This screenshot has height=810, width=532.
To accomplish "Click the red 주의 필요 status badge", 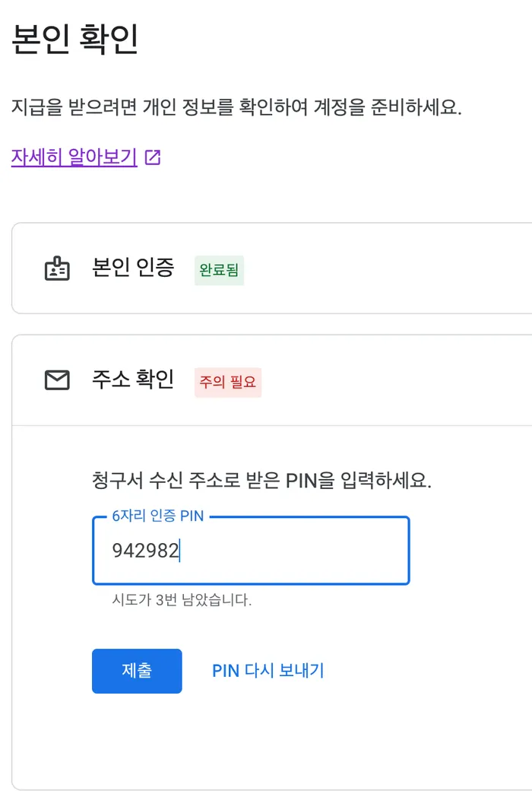I will pos(228,382).
